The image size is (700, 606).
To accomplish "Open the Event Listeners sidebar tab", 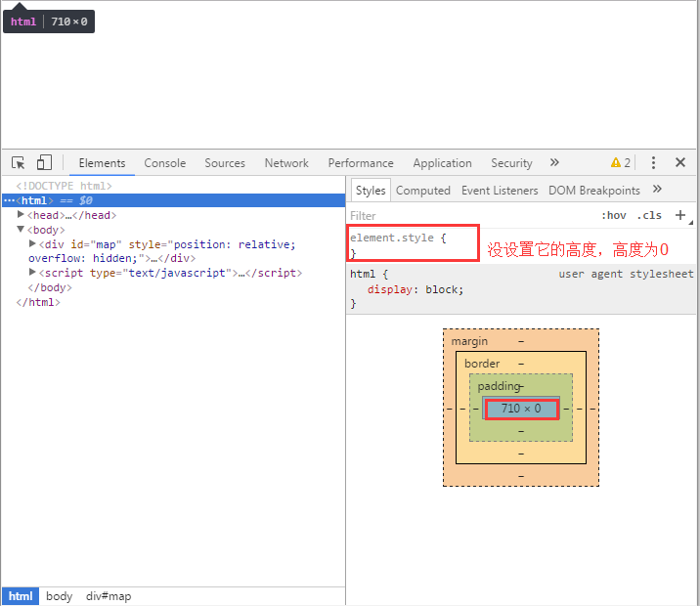I will point(500,191).
